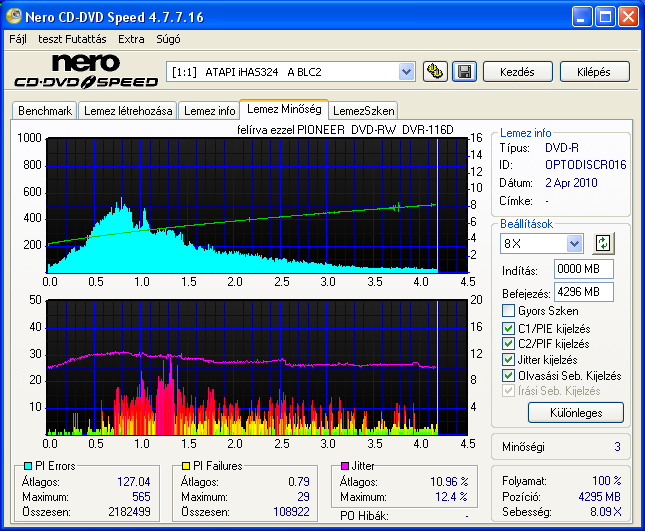The image size is (645, 531).
Task: Disable Jitter kijelzés checkbox
Action: click(508, 359)
